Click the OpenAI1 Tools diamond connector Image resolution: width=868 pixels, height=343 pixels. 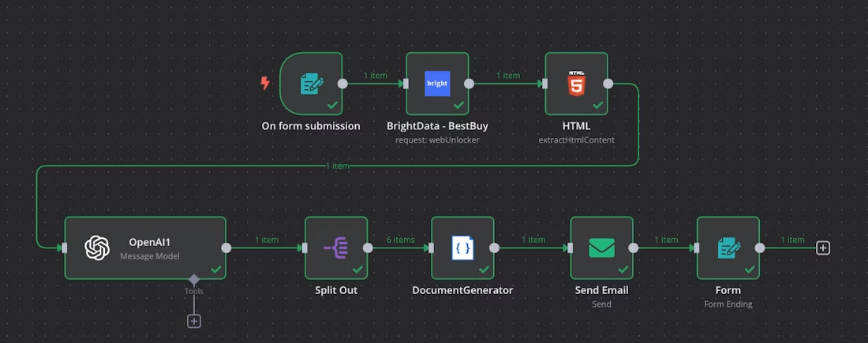pyautogui.click(x=194, y=279)
